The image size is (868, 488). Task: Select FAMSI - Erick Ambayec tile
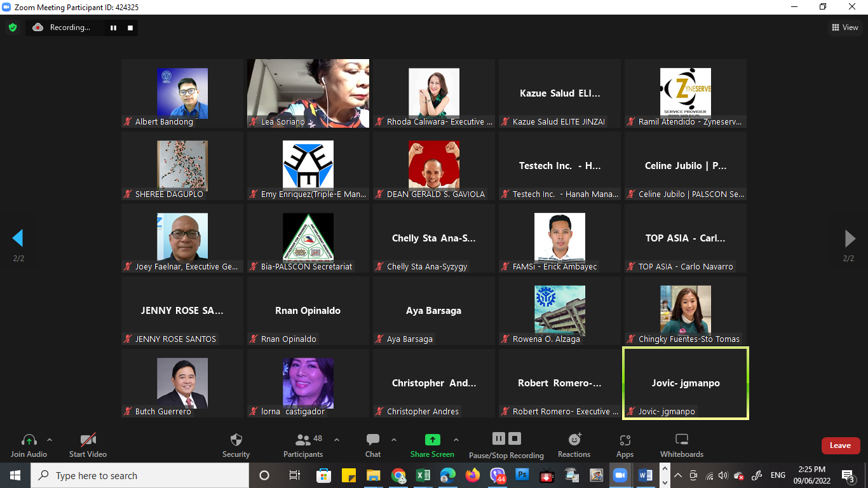coord(560,238)
